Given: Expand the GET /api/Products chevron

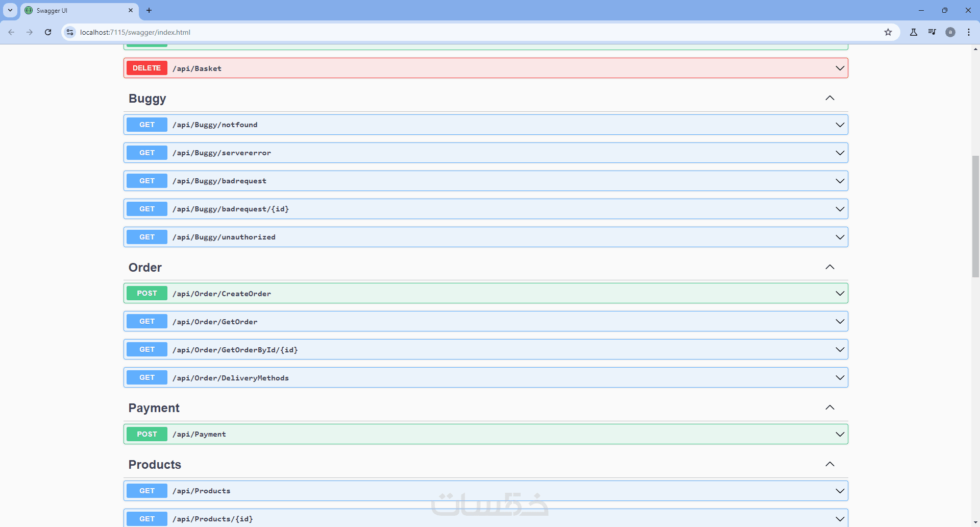Looking at the screenshot, I should click(x=840, y=491).
